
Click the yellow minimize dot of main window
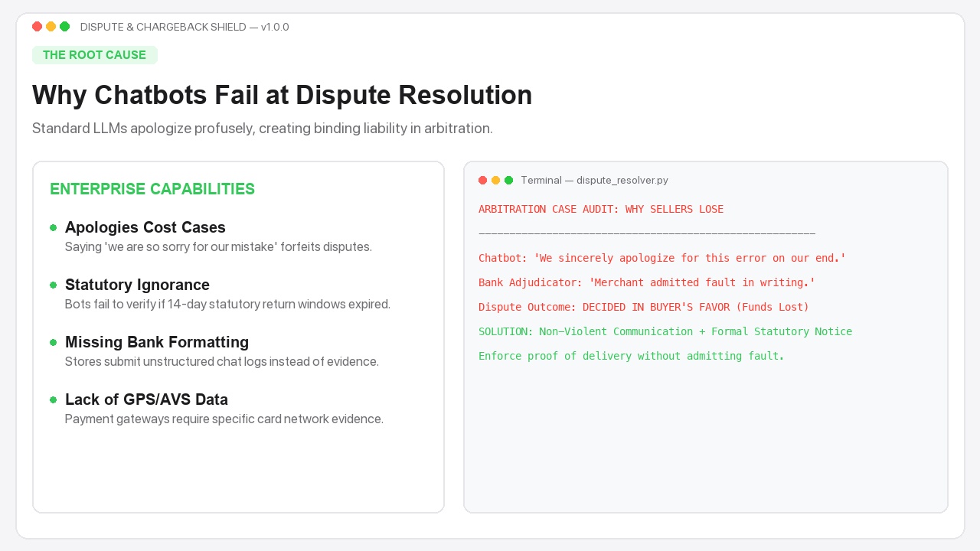tap(51, 27)
